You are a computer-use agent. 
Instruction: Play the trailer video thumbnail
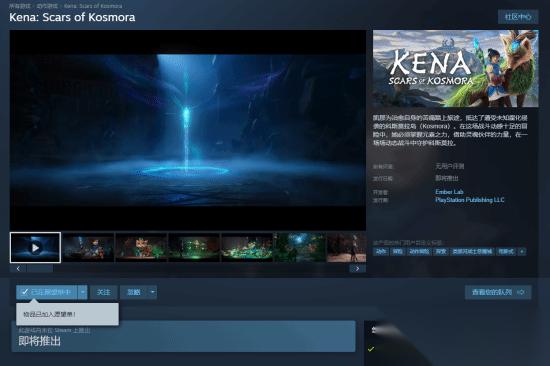coord(35,247)
